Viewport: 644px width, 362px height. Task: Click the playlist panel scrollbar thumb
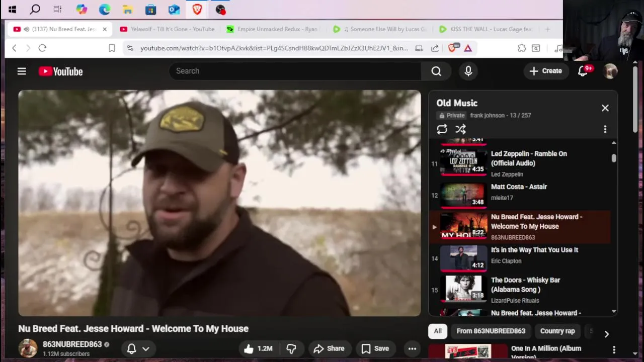coord(614,158)
